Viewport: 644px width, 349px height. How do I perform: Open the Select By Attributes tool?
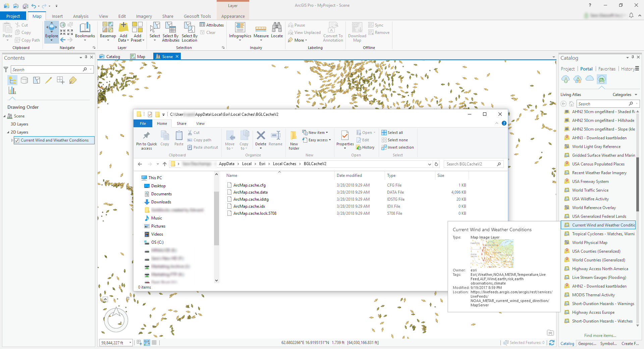[x=170, y=32]
